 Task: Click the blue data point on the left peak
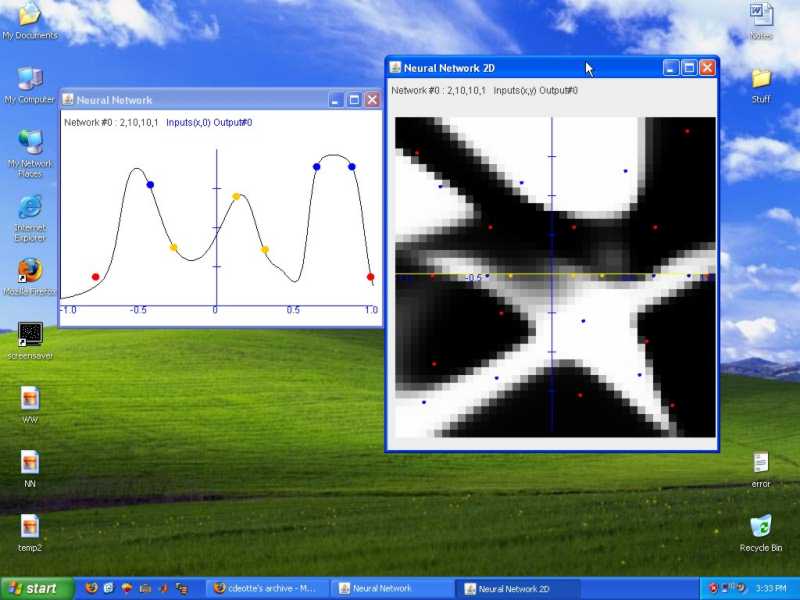[150, 185]
